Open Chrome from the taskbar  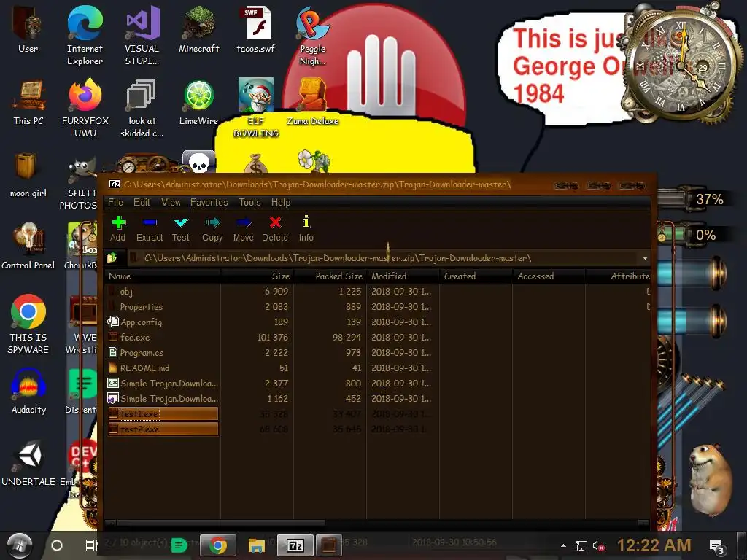pyautogui.click(x=218, y=545)
